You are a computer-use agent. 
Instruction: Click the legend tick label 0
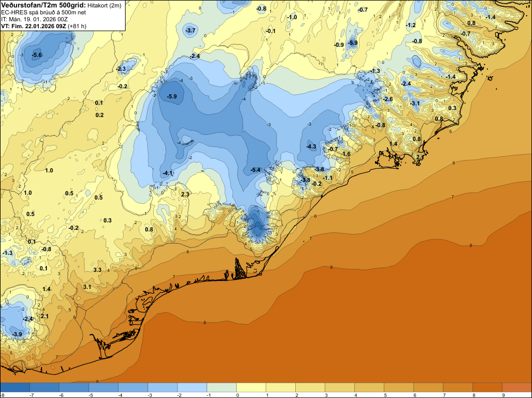[238, 395]
